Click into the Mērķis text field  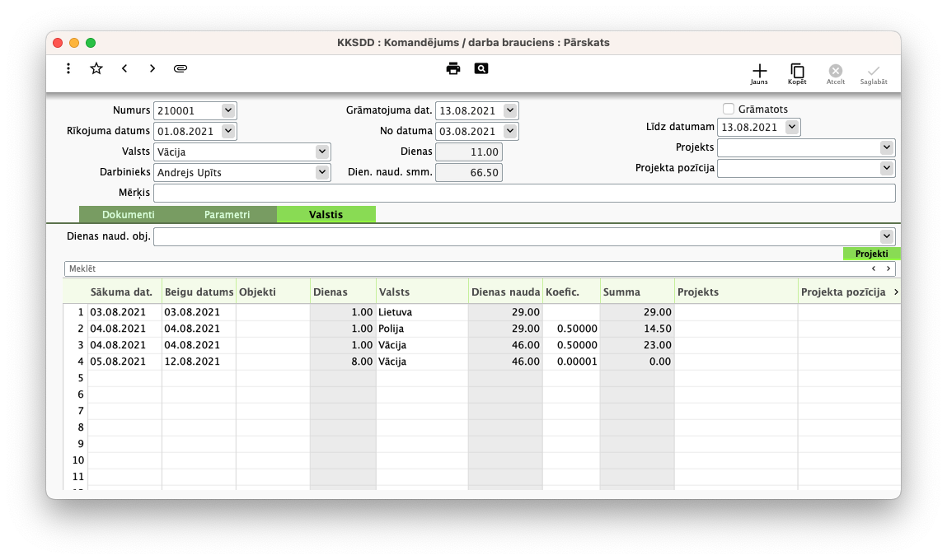coord(524,193)
